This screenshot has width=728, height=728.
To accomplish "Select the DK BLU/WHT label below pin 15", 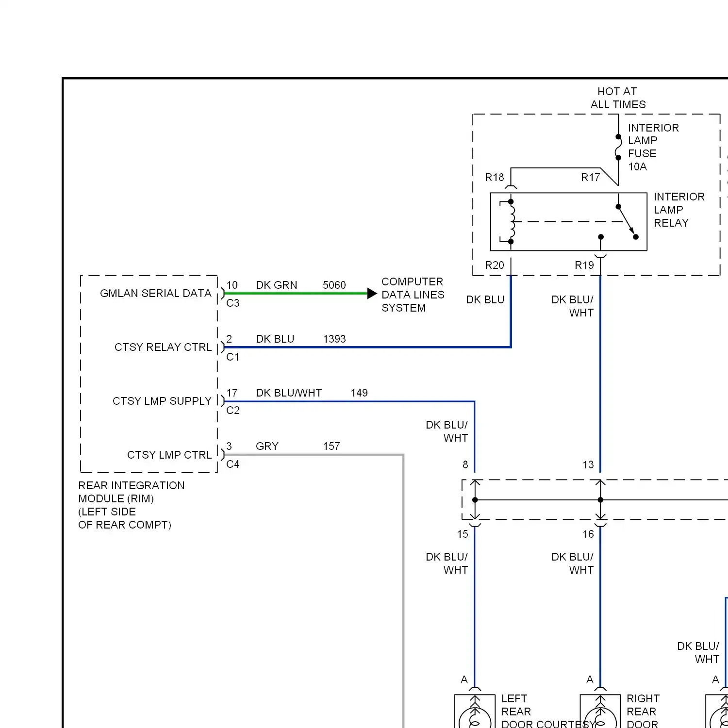I will coord(447,563).
